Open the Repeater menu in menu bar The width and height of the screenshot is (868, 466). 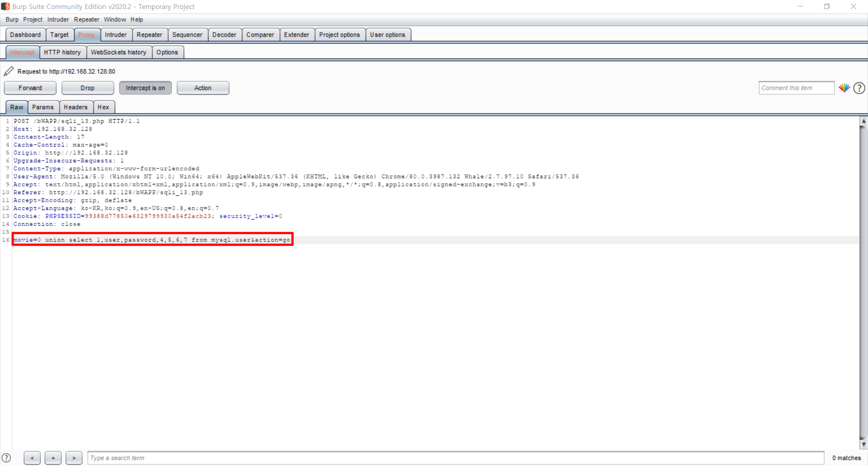tap(87, 19)
